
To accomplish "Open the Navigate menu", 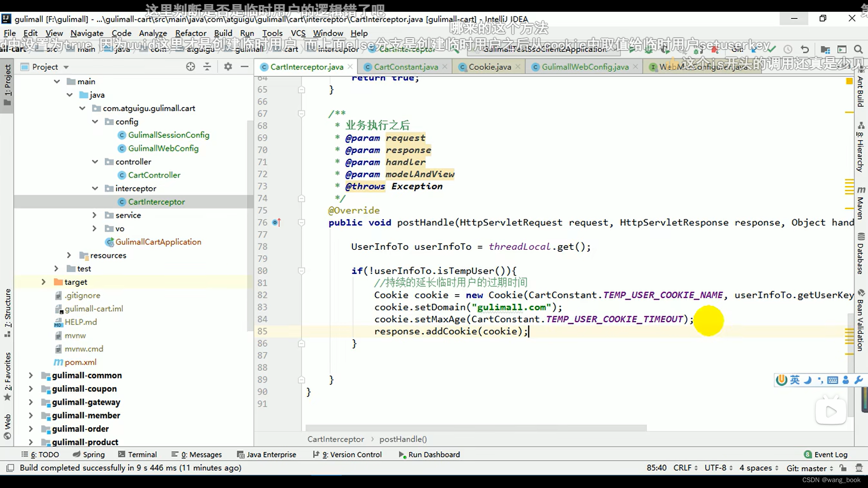I will point(87,33).
